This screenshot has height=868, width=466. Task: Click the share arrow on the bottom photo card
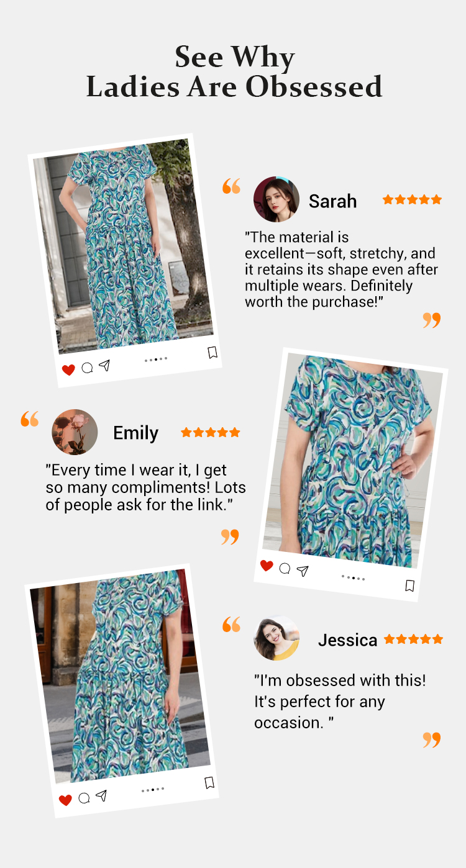[101, 796]
